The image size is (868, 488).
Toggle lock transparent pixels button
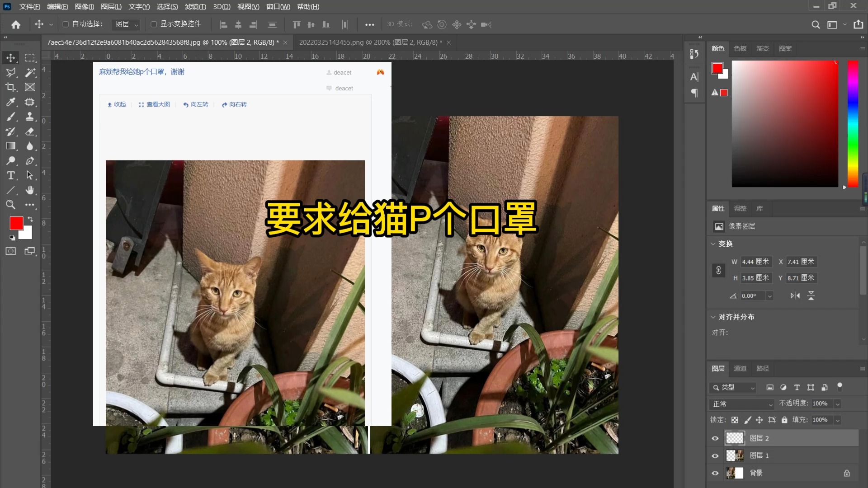(735, 420)
